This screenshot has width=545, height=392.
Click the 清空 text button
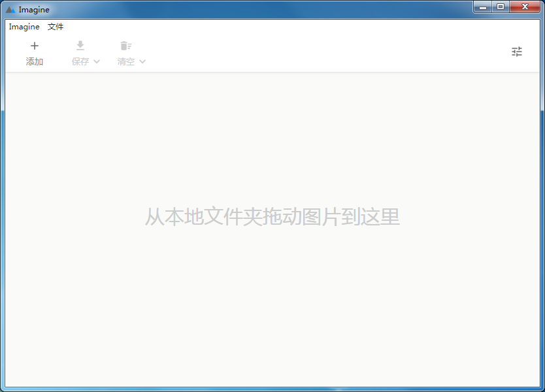[126, 61]
